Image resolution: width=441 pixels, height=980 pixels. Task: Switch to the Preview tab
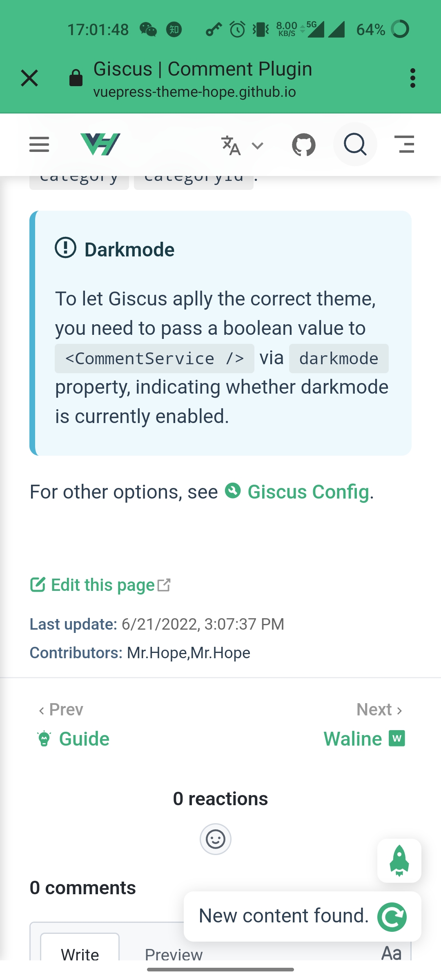pos(173,955)
